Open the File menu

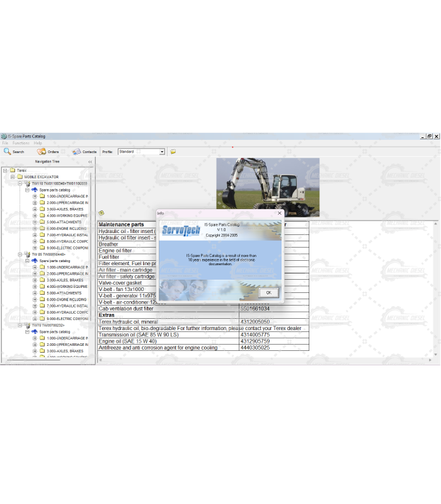coord(6,143)
